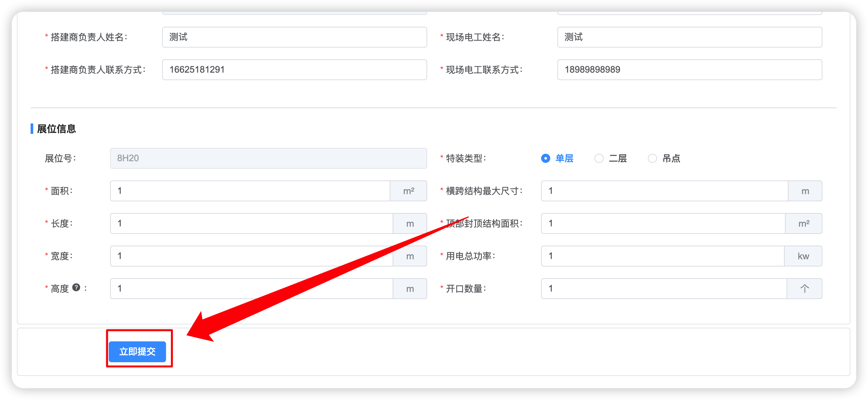The image size is (868, 400).
Task: Click the disabled 展位号 field 8H20
Action: tap(268, 158)
